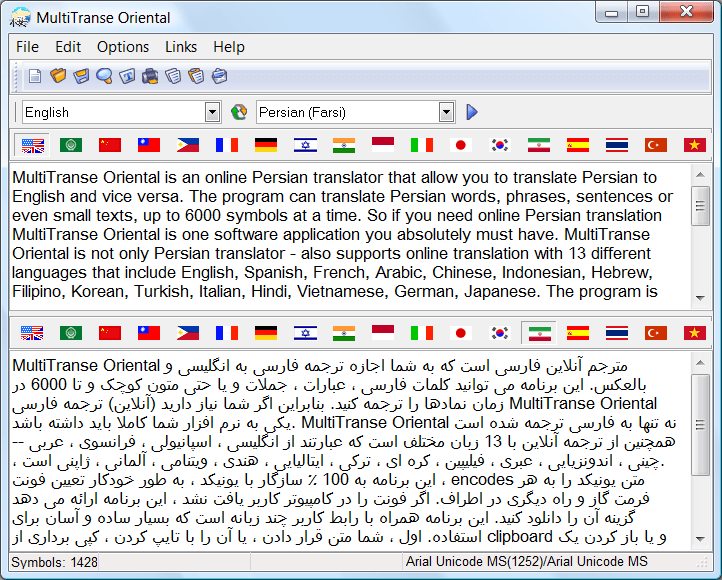Click the blue Translate arrow button

point(472,112)
